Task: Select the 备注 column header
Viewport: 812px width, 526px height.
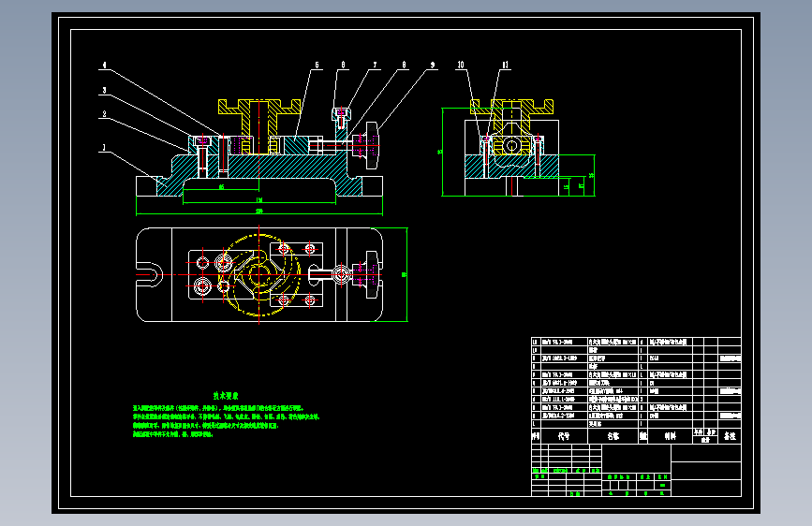Action: pos(730,436)
